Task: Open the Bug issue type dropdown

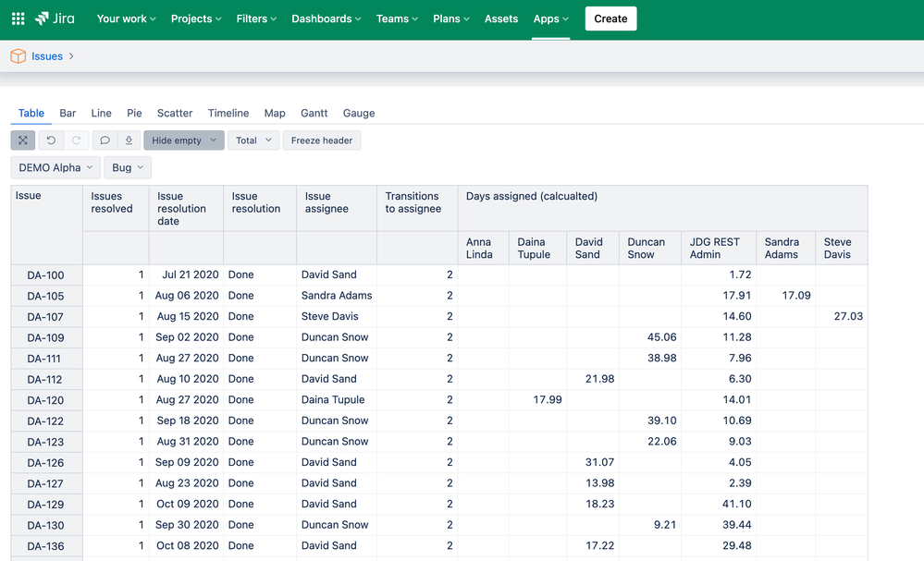Action: (x=128, y=168)
